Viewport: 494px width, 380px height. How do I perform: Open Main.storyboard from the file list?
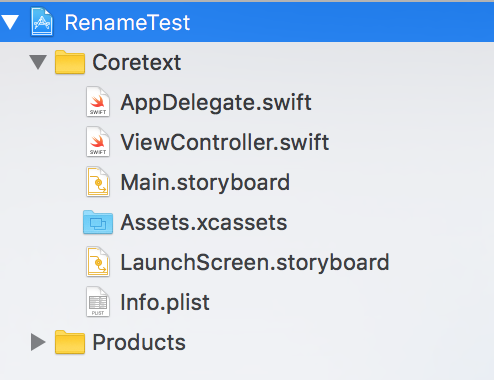[x=205, y=183]
